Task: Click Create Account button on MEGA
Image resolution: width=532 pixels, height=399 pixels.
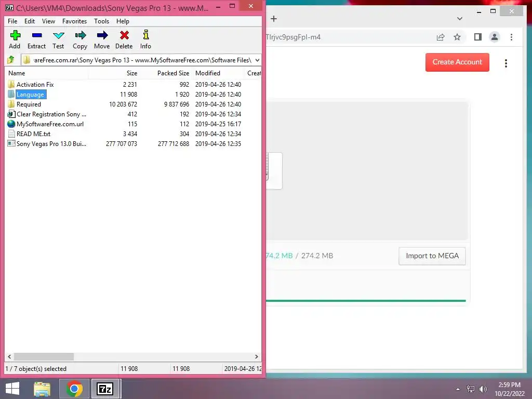Action: coord(457,62)
